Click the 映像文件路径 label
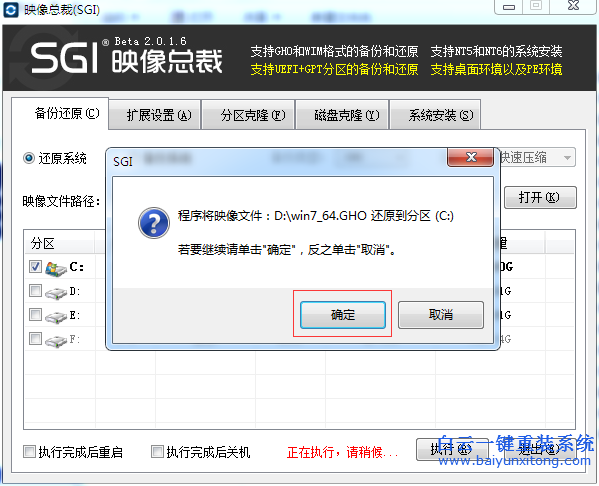Image resolution: width=599 pixels, height=486 pixels. pos(61,201)
